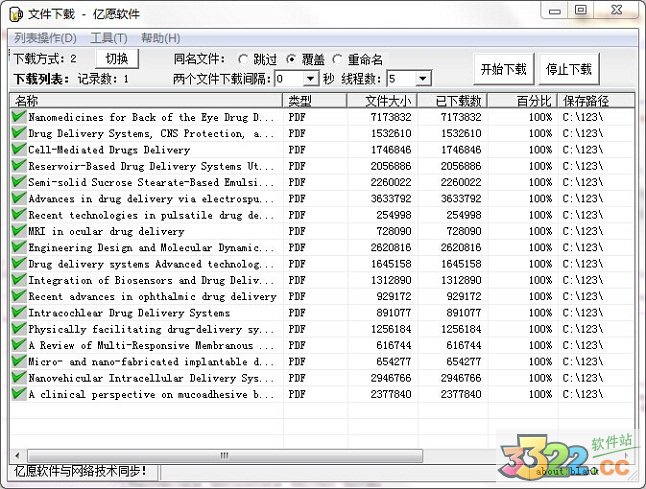Select the 重命名 (rename) radio button

pos(337,59)
